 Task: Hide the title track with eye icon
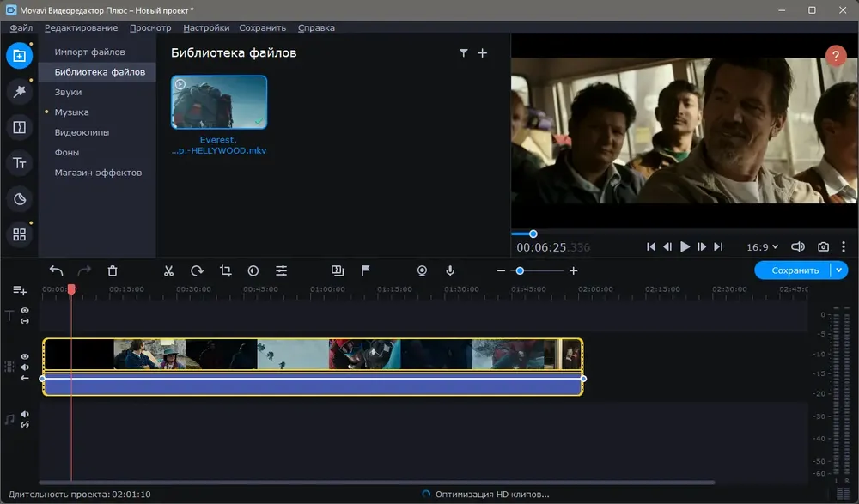coord(25,310)
